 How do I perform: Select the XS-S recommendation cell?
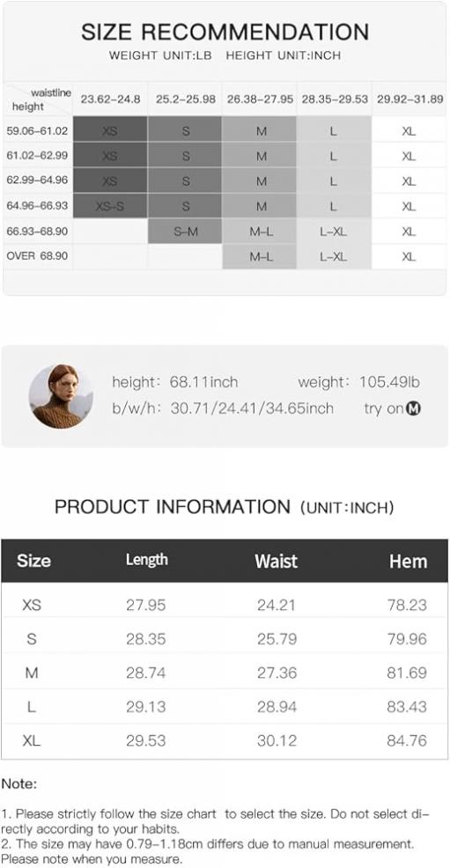point(110,205)
